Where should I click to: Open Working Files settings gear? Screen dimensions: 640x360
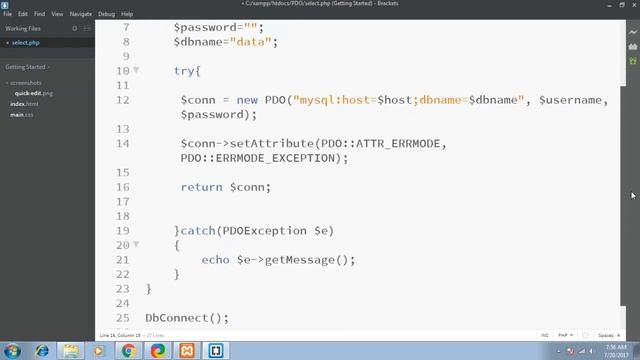pyautogui.click(x=75, y=29)
